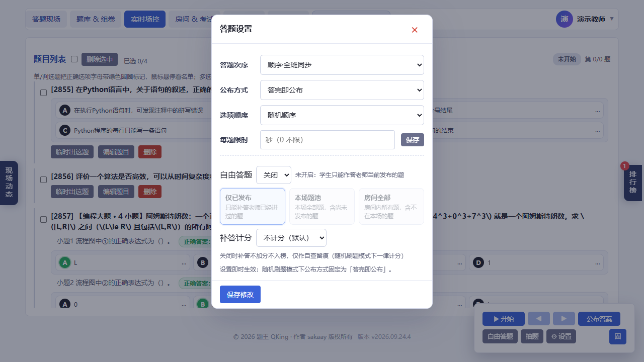This screenshot has width=644, height=362.
Task: Open the 公布方式 dropdown
Action: click(x=342, y=90)
